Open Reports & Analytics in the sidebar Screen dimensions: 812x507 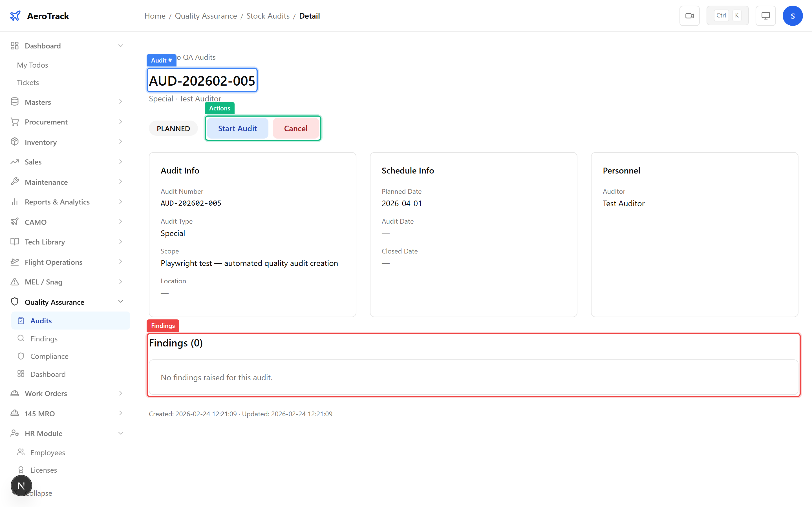(x=57, y=202)
